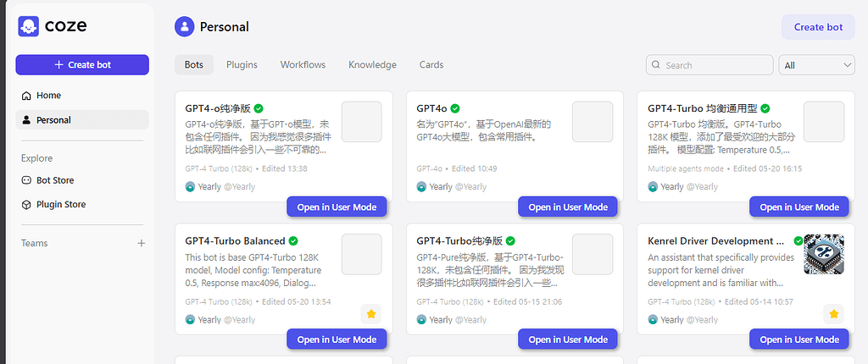
Task: Select Personal in the sidebar
Action: pyautogui.click(x=82, y=120)
